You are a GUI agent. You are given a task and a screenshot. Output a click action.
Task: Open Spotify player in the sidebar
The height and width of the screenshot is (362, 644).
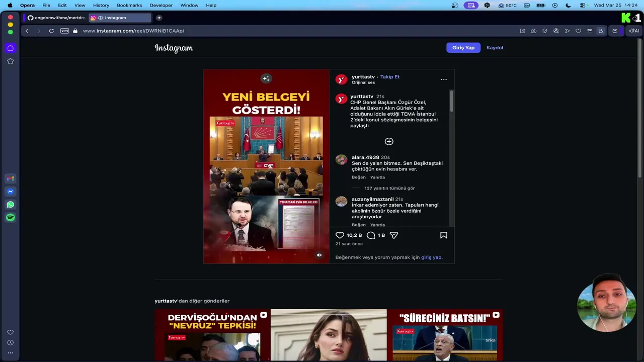coord(10,218)
